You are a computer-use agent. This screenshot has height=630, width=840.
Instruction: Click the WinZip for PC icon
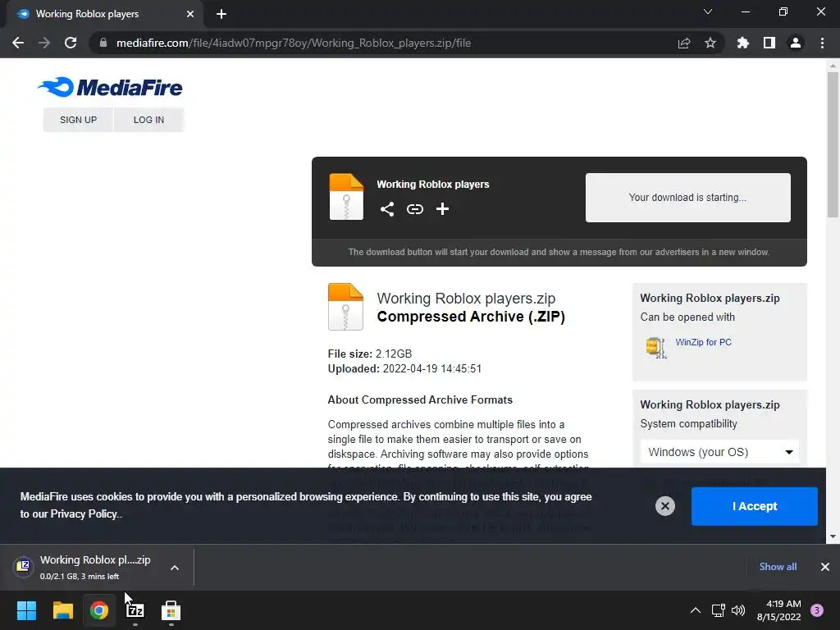click(655, 347)
